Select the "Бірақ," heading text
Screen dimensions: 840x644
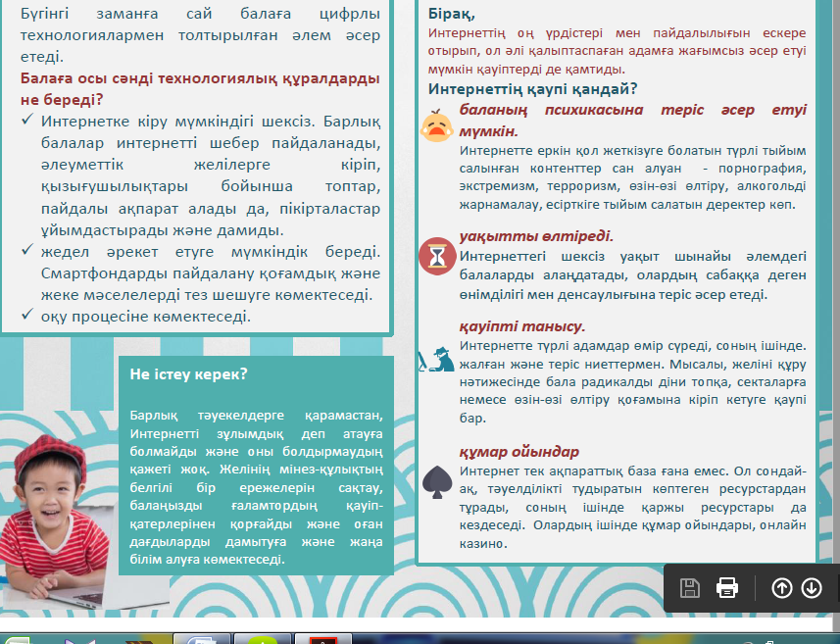(x=452, y=14)
